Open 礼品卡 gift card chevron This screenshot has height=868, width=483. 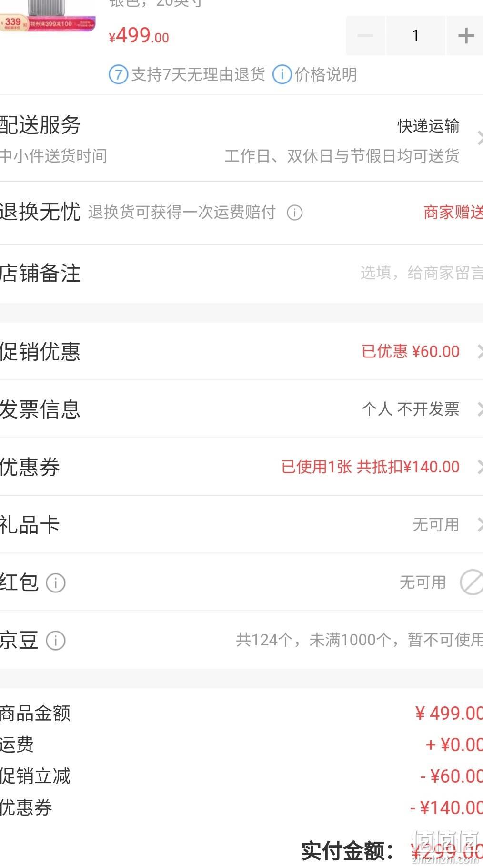tap(480, 525)
